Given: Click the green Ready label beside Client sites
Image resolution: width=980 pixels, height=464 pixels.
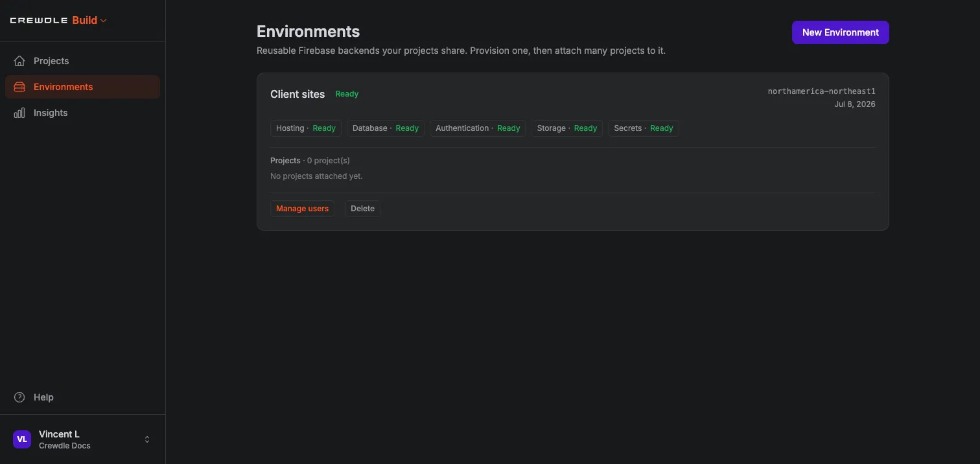Looking at the screenshot, I should [x=347, y=94].
